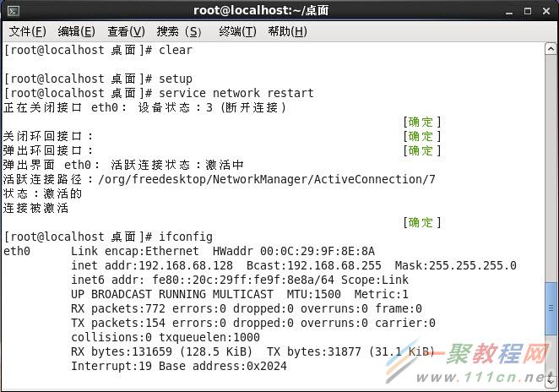Open the 终端(T) menu
The image size is (559, 392).
pyautogui.click(x=237, y=31)
